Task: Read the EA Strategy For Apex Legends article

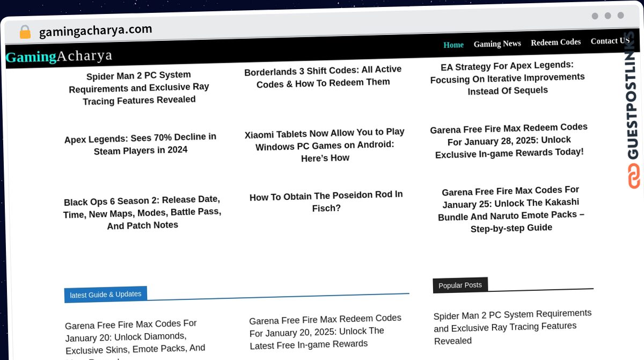Action: [x=507, y=78]
